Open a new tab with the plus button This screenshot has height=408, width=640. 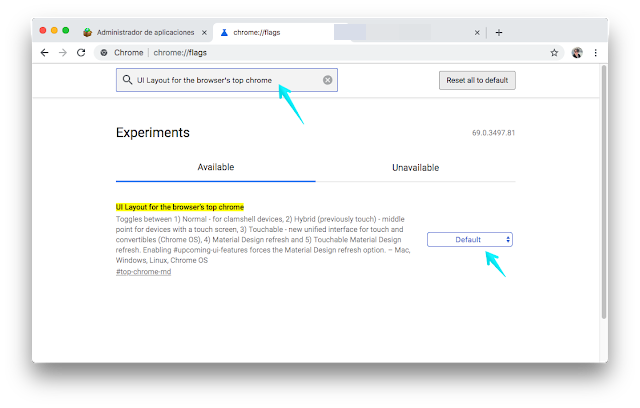[499, 32]
